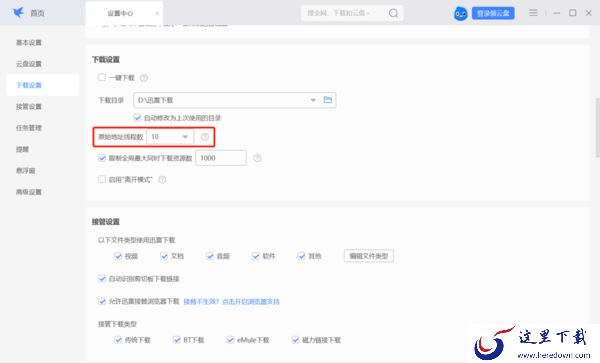Switch to the 首页 tab
This screenshot has height=363, width=600.
37,13
